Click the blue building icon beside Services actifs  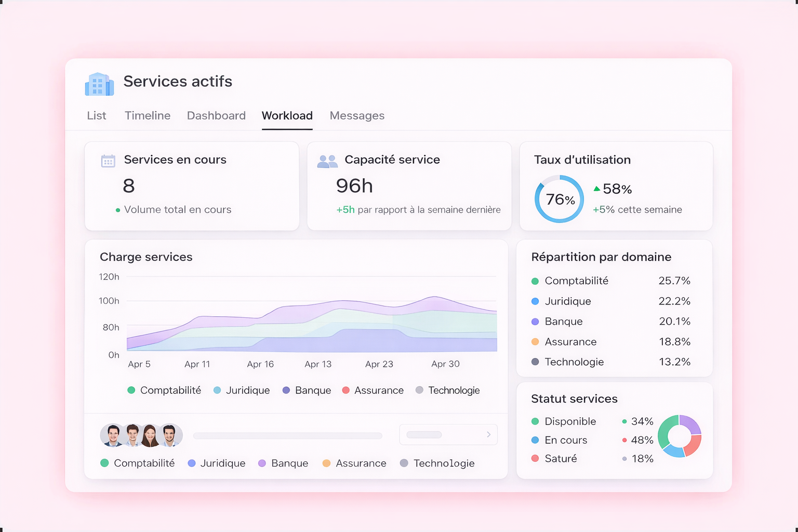click(99, 84)
